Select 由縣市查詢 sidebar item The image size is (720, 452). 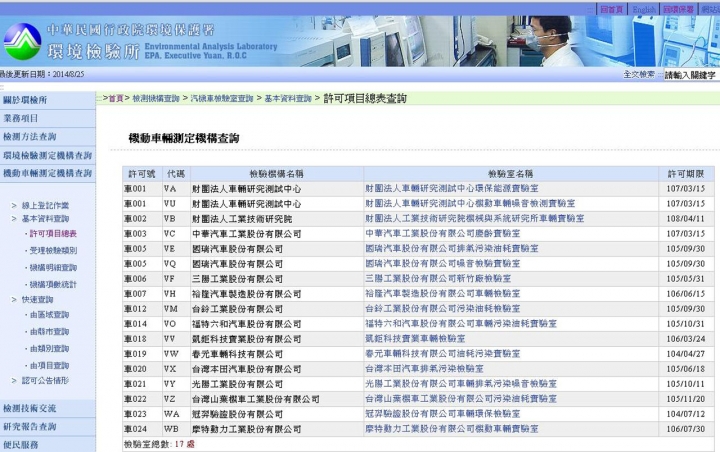49,332
